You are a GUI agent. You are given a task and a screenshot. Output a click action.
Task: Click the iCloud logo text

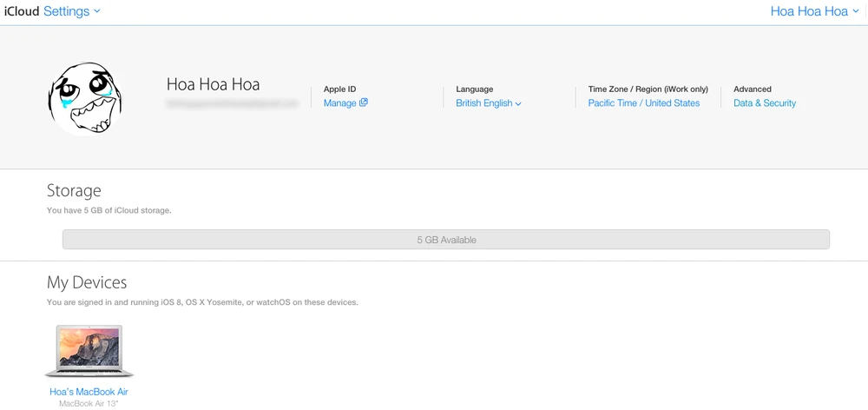tap(20, 11)
